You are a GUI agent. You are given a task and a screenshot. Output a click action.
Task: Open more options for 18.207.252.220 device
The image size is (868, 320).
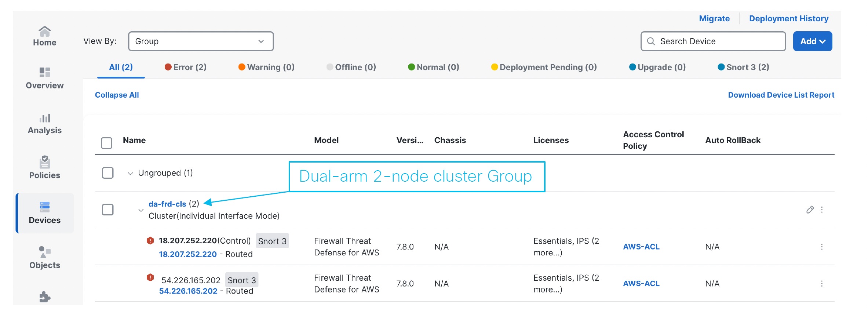[822, 247]
